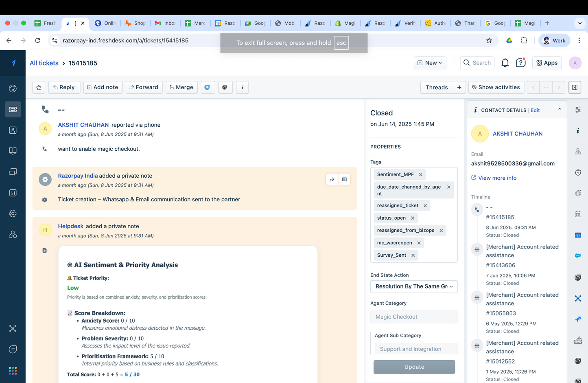The height and width of the screenshot is (383, 588).
Task: Add a new thread with plus button
Action: tap(459, 87)
